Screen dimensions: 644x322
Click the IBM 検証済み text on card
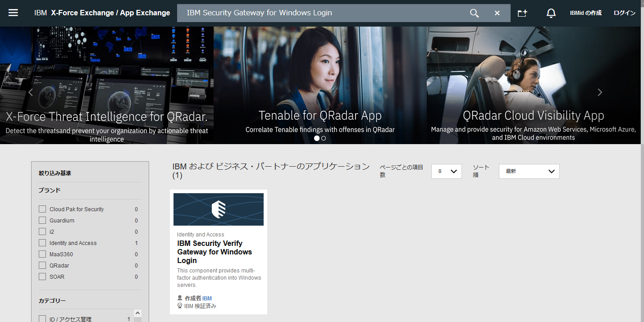(x=200, y=306)
